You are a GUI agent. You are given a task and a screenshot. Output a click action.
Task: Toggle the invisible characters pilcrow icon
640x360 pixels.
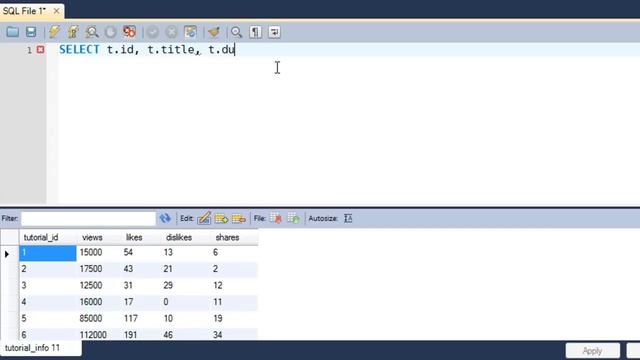click(x=256, y=32)
